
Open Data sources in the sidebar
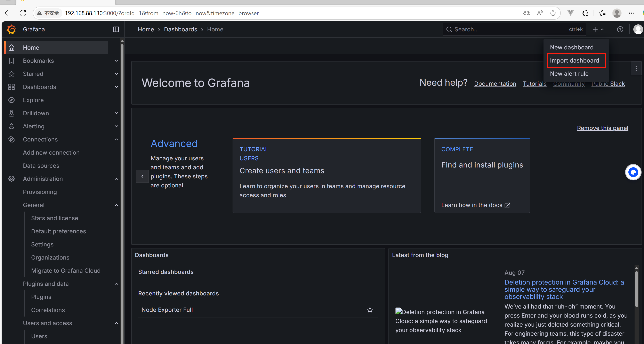(x=41, y=166)
